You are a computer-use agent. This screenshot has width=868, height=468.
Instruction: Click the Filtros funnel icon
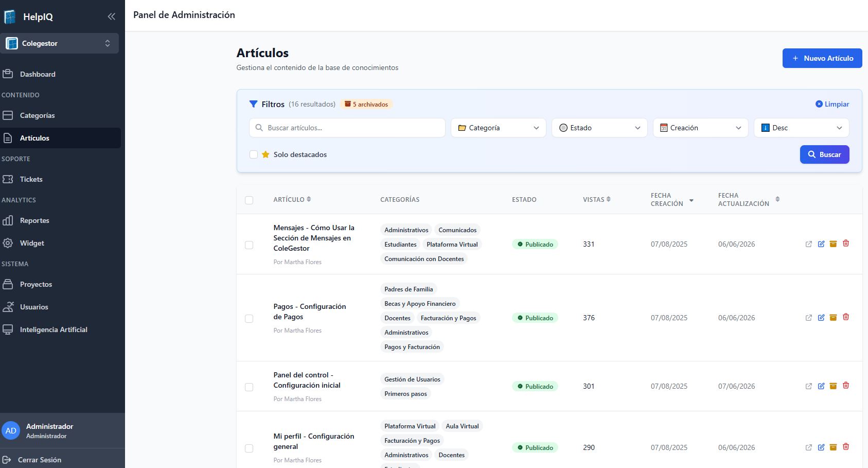[253, 104]
